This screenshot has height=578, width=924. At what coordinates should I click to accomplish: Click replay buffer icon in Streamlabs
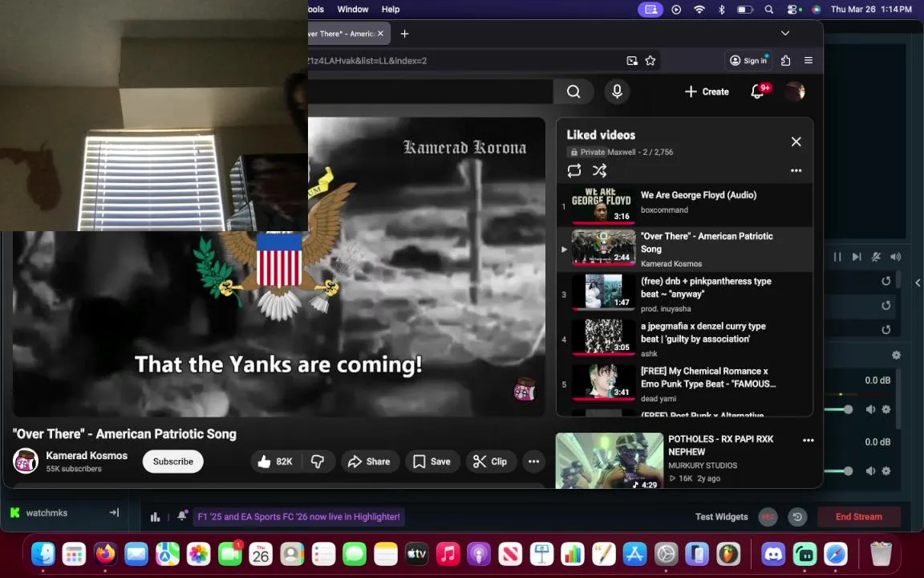[x=797, y=517]
